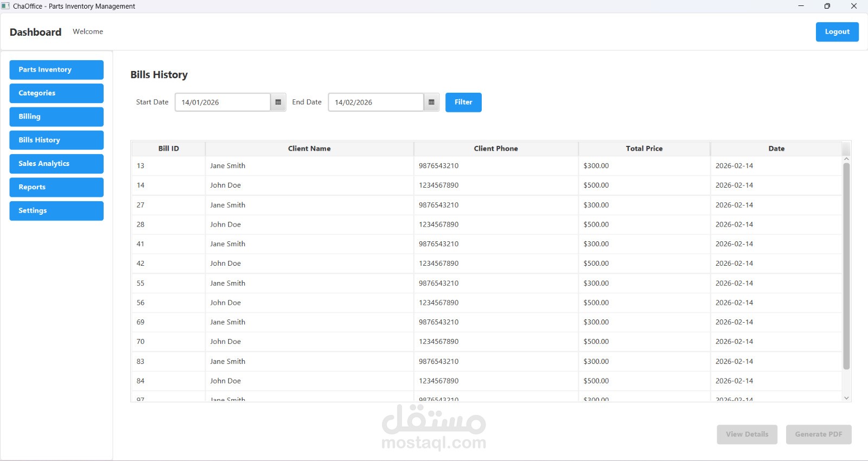
Task: Open the Billing page
Action: click(56, 117)
